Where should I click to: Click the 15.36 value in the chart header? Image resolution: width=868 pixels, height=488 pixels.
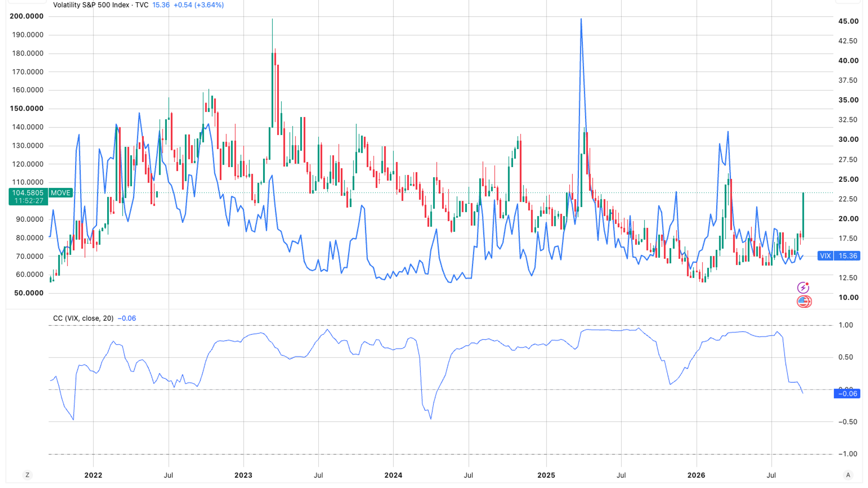161,5
